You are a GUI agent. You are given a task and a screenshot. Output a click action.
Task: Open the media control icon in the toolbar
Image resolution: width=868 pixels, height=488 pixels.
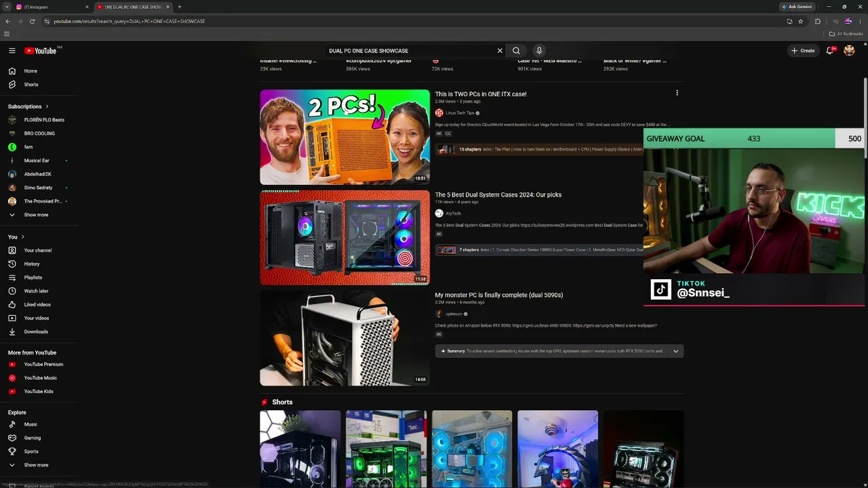pyautogui.click(x=835, y=21)
